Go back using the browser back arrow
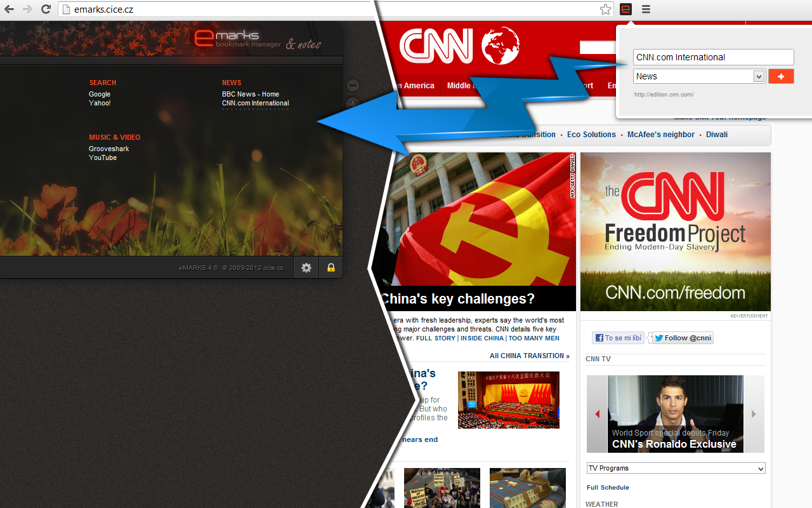The height and width of the screenshot is (508, 812). point(10,10)
